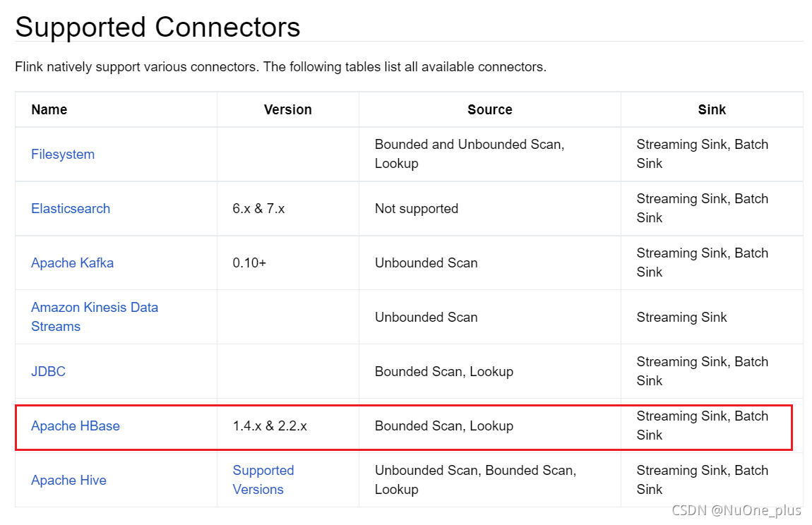Click the 1.4.x & 2.2.x HBase version cell

click(x=270, y=426)
